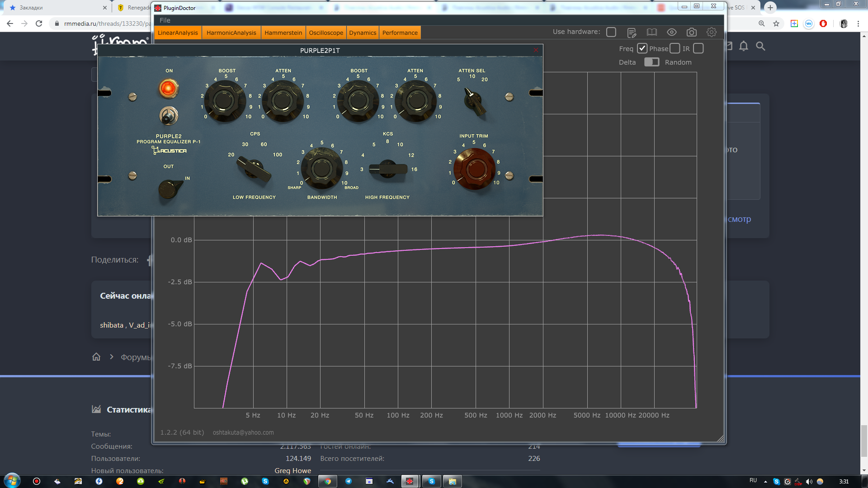Flip the metal power toggle switch below ON lamp
The image size is (868, 488).
(x=168, y=116)
